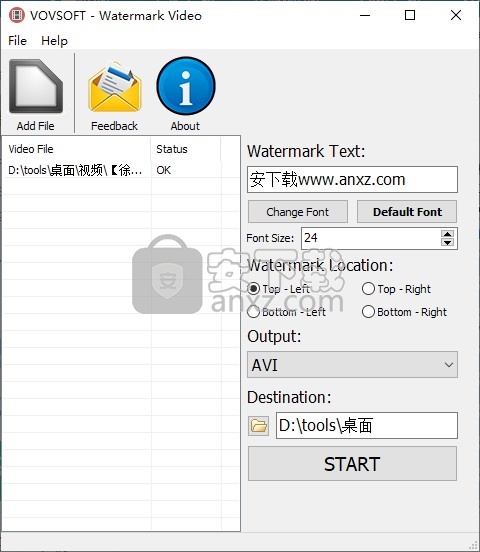This screenshot has width=480, height=552.
Task: Maximize the Watermark Video window
Action: click(410, 15)
